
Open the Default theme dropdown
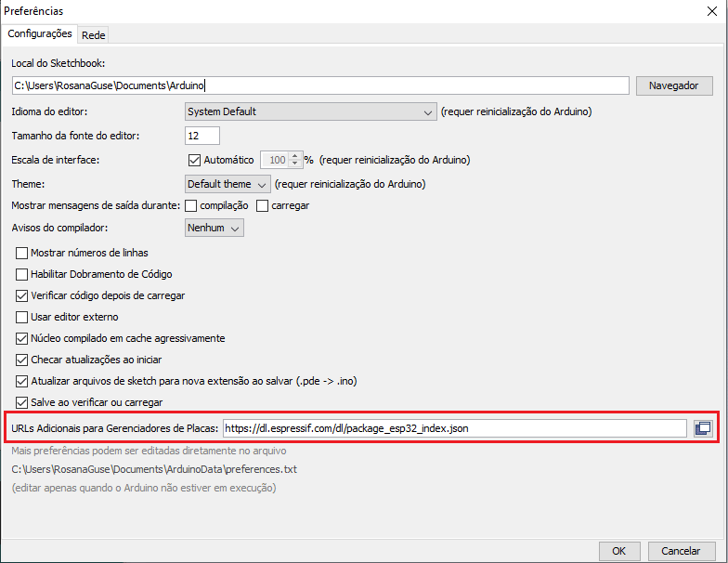point(227,184)
